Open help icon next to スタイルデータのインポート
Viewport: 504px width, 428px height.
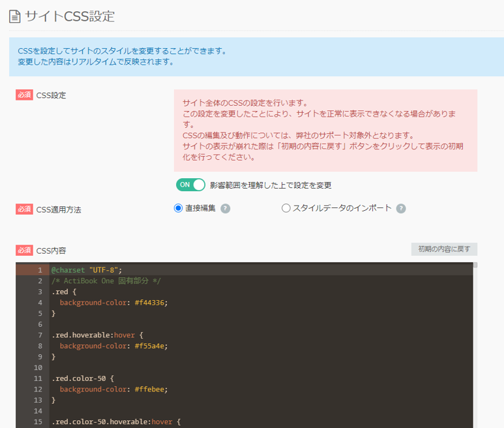click(x=401, y=209)
